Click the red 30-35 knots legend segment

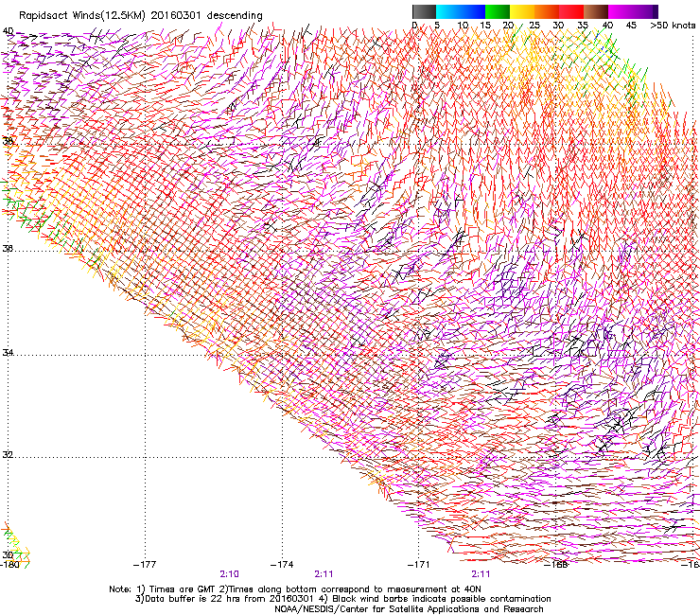(571, 11)
